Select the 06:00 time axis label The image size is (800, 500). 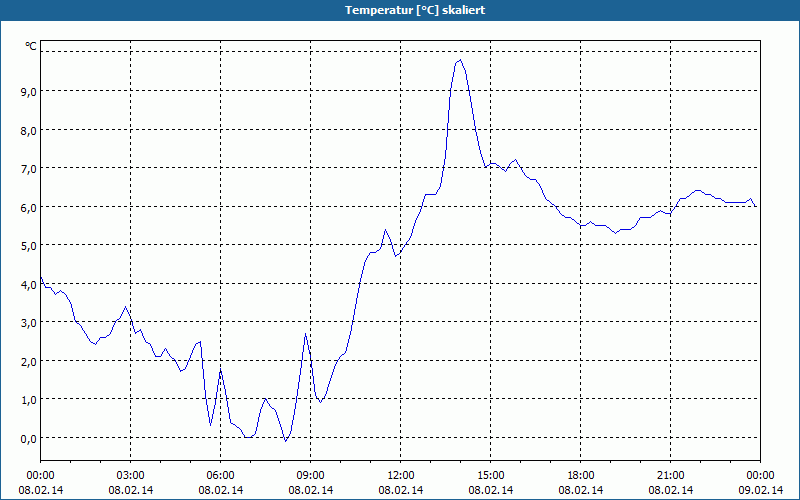[x=220, y=476]
